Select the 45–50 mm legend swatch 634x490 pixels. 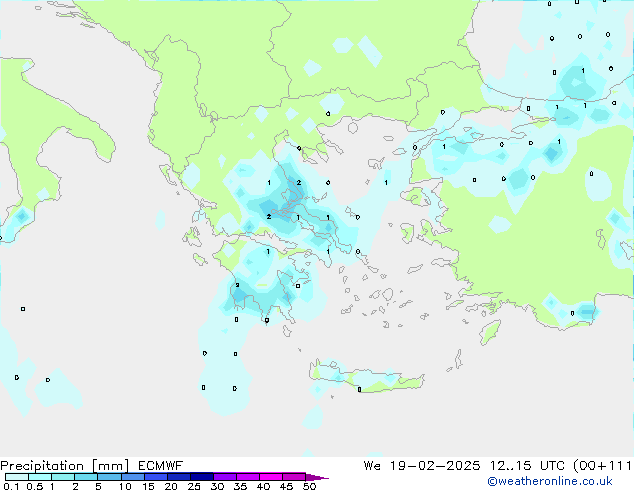(x=294, y=477)
